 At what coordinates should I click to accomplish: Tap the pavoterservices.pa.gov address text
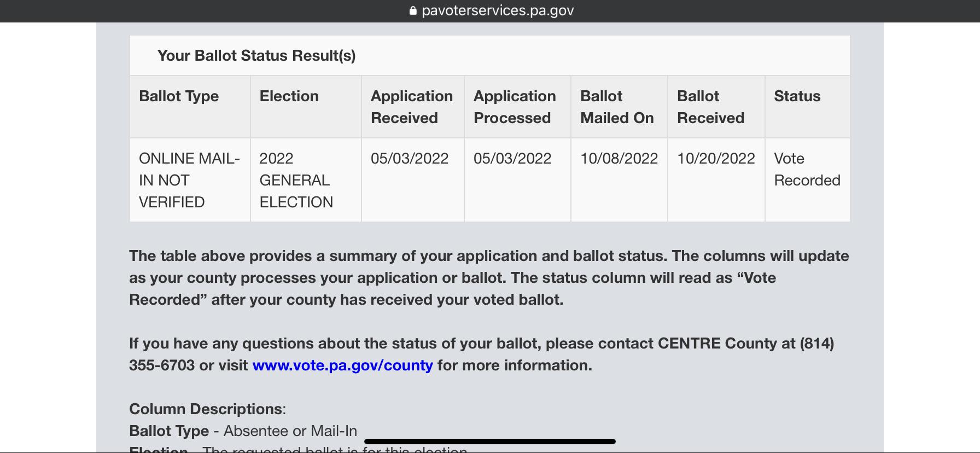[498, 11]
